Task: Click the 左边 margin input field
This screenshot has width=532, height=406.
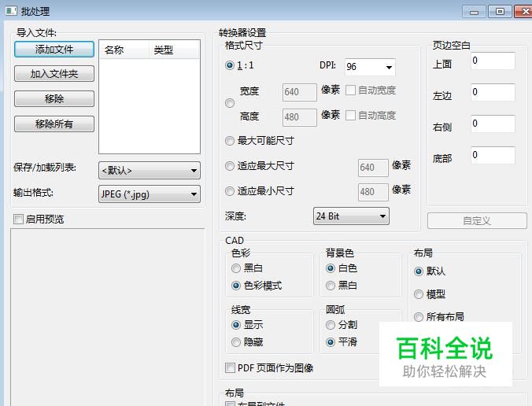Action: [493, 92]
